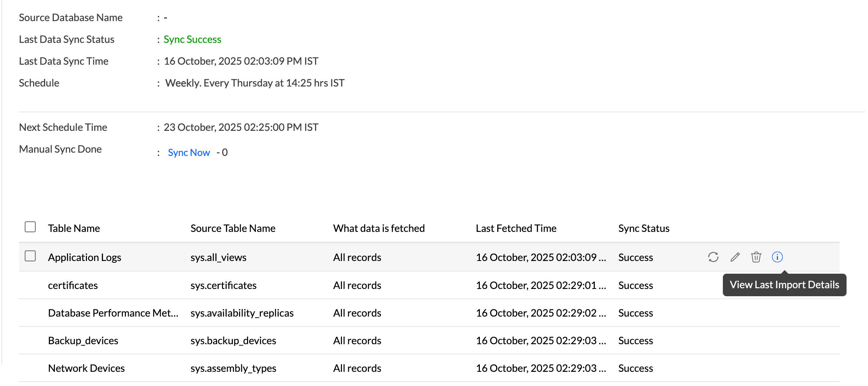
Task: Select the Network Devices table row
Action: pyautogui.click(x=86, y=368)
